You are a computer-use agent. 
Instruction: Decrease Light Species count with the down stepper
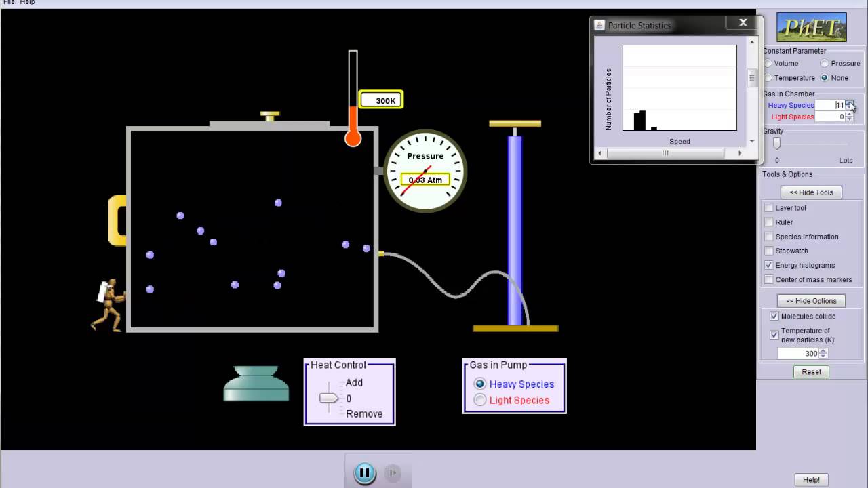click(849, 119)
